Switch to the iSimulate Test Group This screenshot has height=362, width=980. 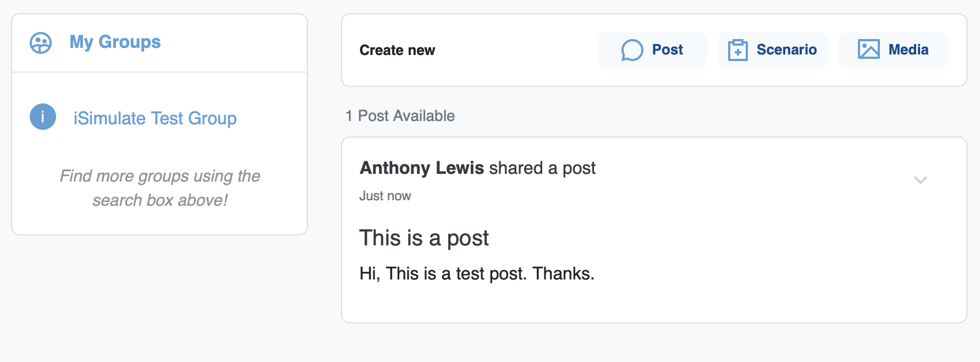click(155, 118)
